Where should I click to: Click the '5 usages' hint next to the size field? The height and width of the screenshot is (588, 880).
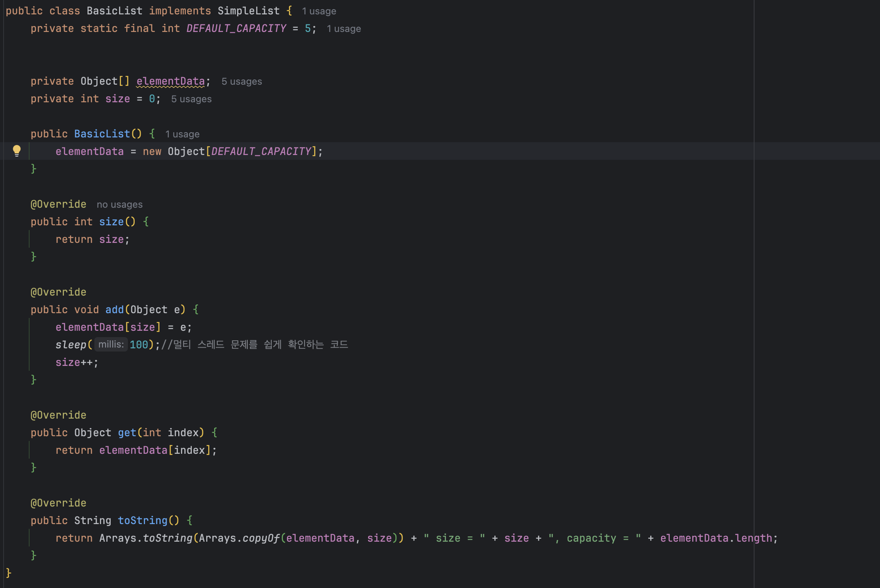191,99
